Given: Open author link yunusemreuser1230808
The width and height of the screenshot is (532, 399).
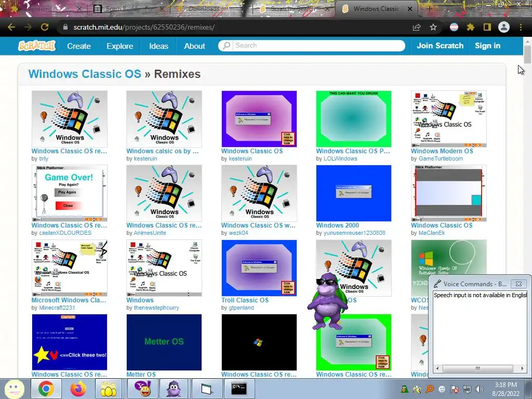Looking at the screenshot, I should 354,233.
